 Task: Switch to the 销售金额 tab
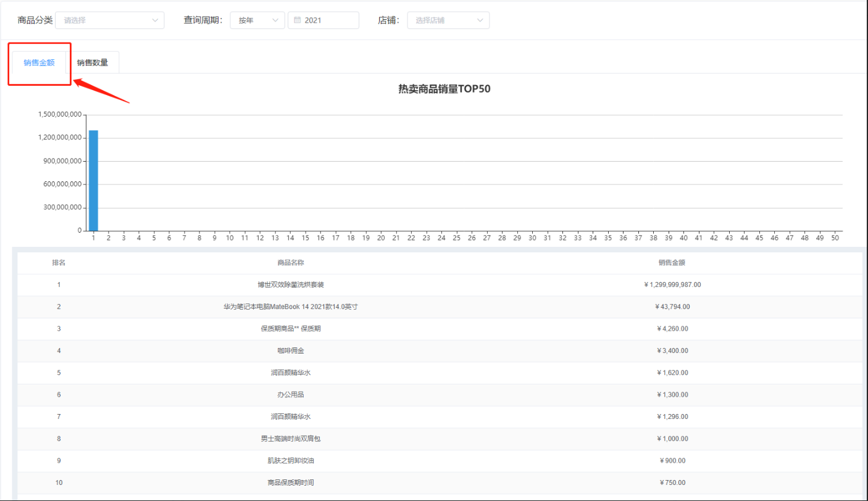click(x=39, y=63)
